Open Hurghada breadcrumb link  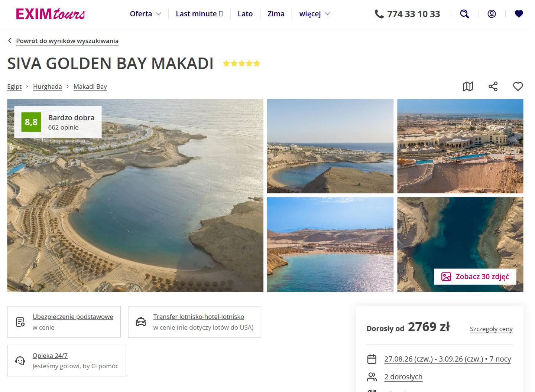[x=48, y=86]
